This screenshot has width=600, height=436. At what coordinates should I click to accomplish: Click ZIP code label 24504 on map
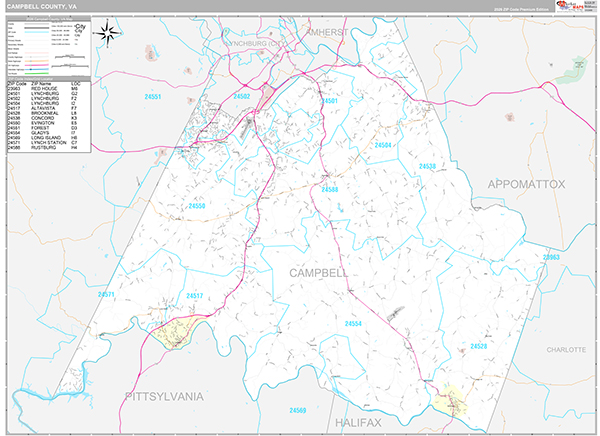tap(383, 145)
